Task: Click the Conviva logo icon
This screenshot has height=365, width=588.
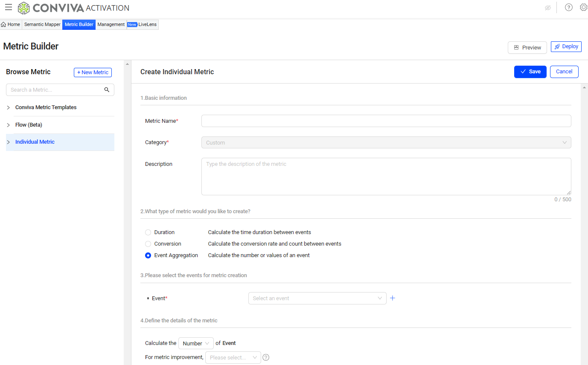Action: tap(24, 8)
